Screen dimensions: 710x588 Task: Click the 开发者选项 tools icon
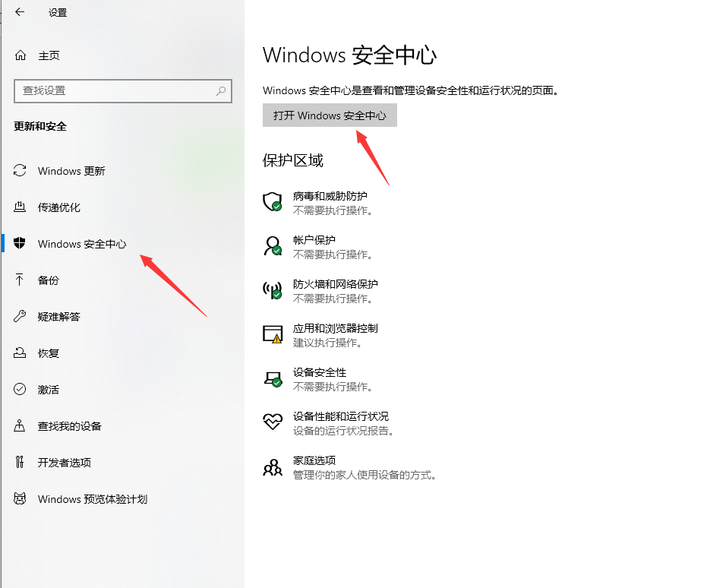coord(20,462)
